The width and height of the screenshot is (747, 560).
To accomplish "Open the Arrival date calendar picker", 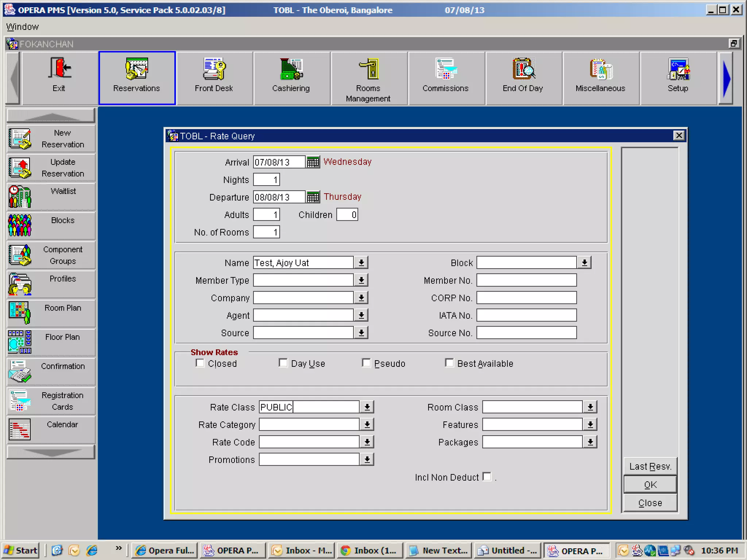I will click(x=313, y=162).
